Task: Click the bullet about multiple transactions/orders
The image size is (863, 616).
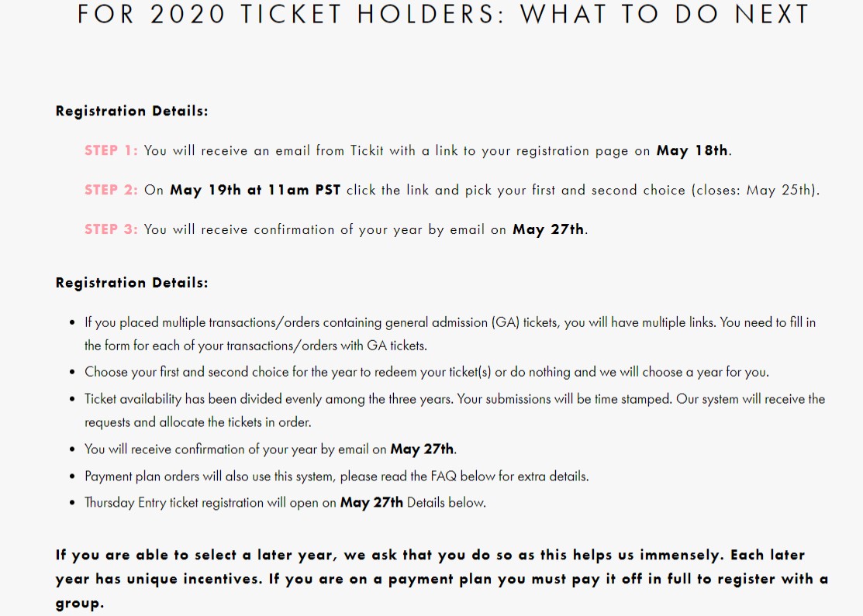Action: 450,334
